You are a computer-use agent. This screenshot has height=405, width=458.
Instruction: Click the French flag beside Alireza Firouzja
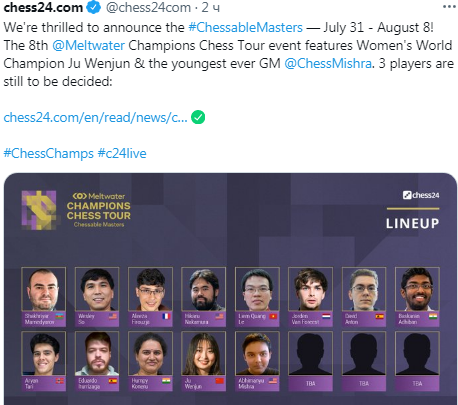pos(166,316)
